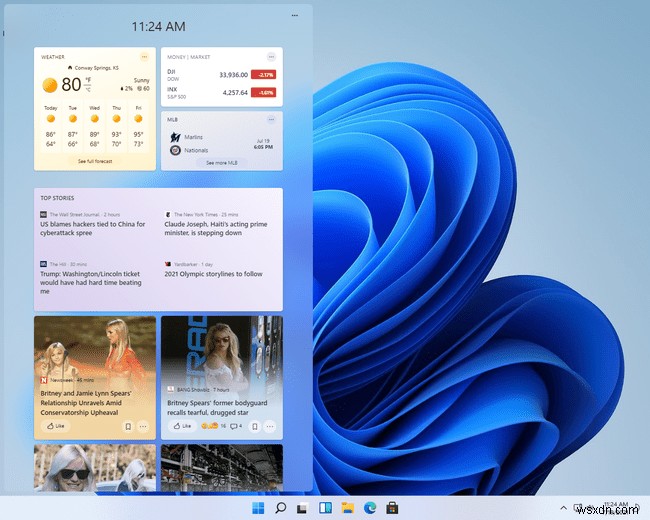Click the large sun icon beside 80 degrees
This screenshot has width=650, height=520.
coord(50,85)
